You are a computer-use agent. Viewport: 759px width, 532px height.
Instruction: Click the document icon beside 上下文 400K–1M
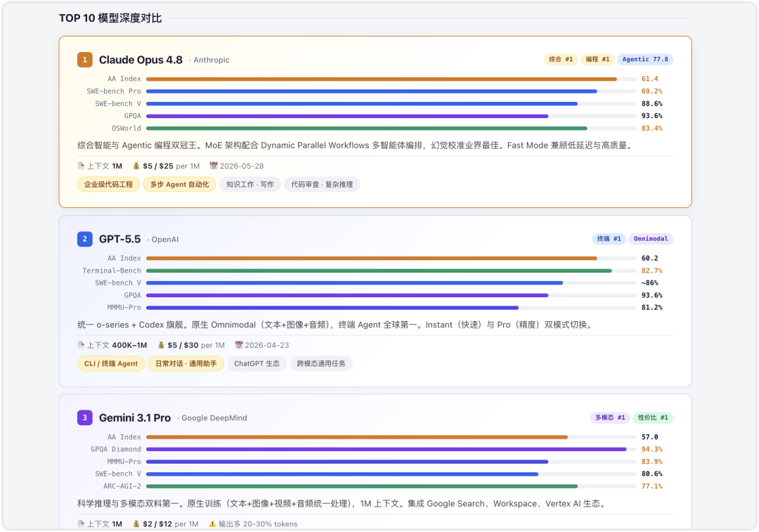click(x=81, y=344)
